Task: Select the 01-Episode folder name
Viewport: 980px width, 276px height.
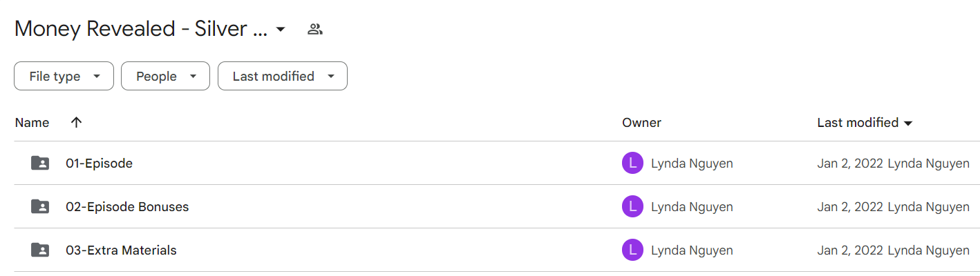Action: pyautogui.click(x=99, y=164)
